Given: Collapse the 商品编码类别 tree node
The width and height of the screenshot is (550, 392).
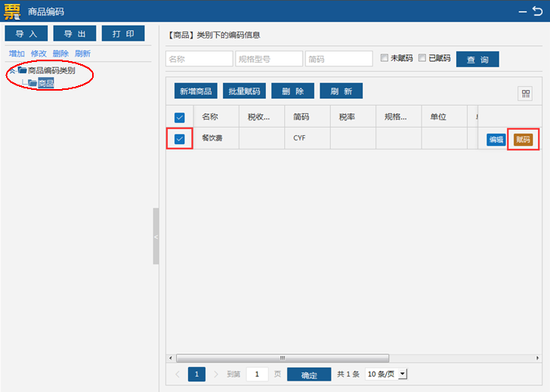Looking at the screenshot, I should pos(12,71).
